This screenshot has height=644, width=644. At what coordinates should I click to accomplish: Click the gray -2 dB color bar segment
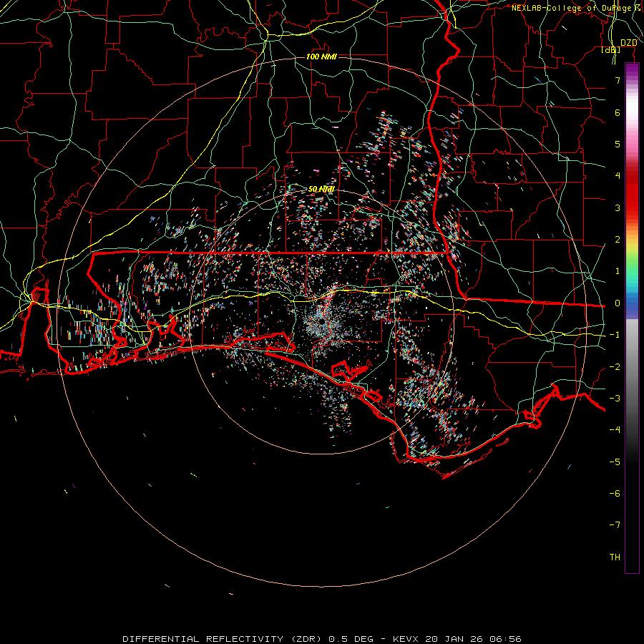pyautogui.click(x=632, y=366)
